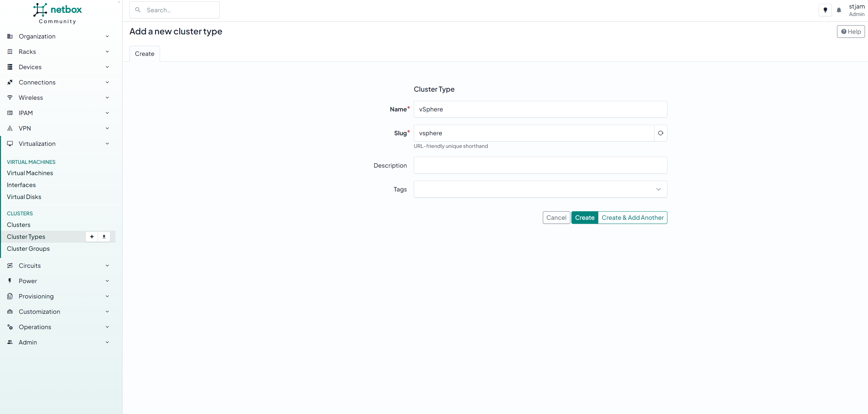Select the Create tab
Screen dimensions: 868x414
[x=144, y=54]
